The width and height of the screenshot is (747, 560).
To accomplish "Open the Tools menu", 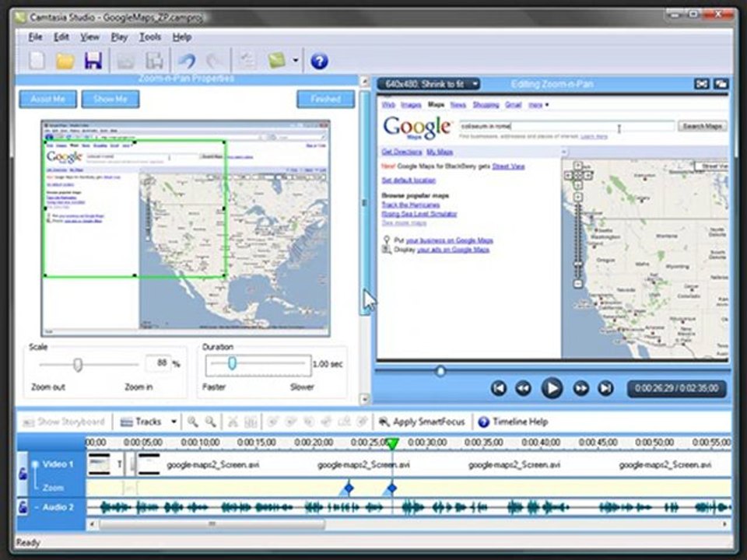I will point(149,37).
